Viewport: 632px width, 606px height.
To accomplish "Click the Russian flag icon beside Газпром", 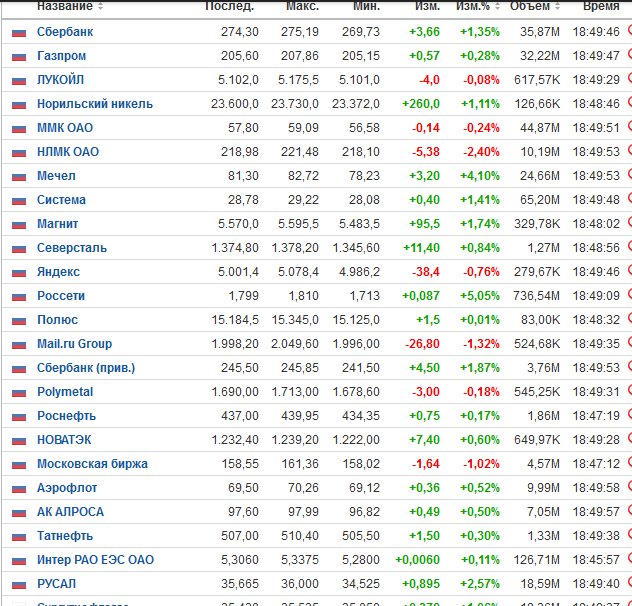I will pyautogui.click(x=19, y=57).
